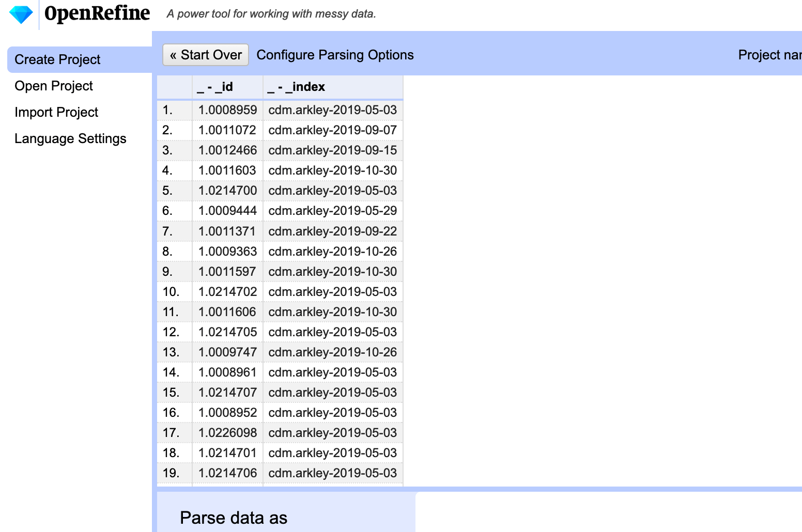802x532 pixels.
Task: Click cell value 1.0214700
Action: coord(227,191)
